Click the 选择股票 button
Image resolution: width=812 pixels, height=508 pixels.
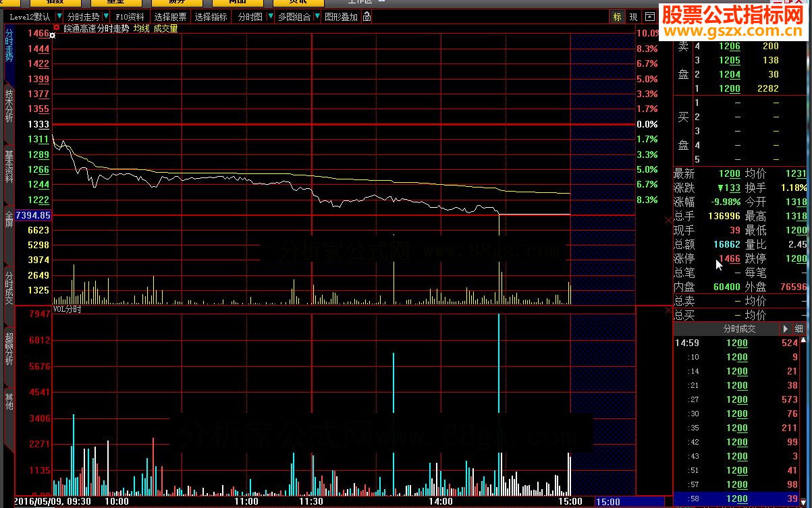(x=170, y=17)
